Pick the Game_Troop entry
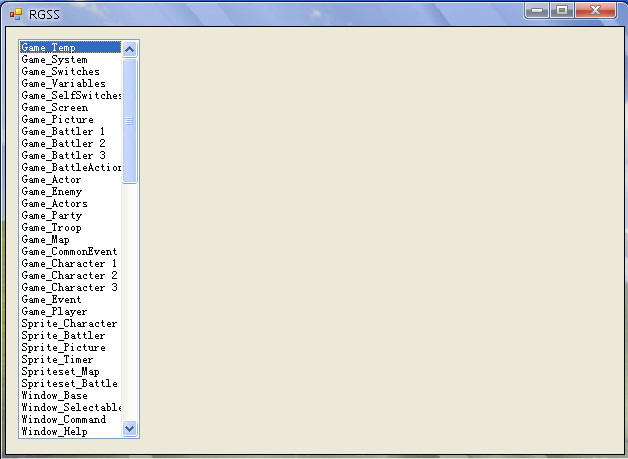The image size is (628, 459). point(70,227)
